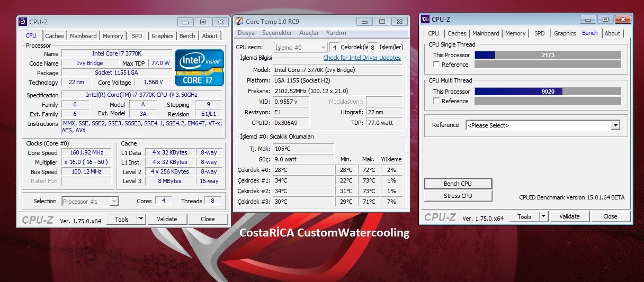
Task: Click Close button in the Bench CPU-Z window
Action: pyautogui.click(x=611, y=216)
